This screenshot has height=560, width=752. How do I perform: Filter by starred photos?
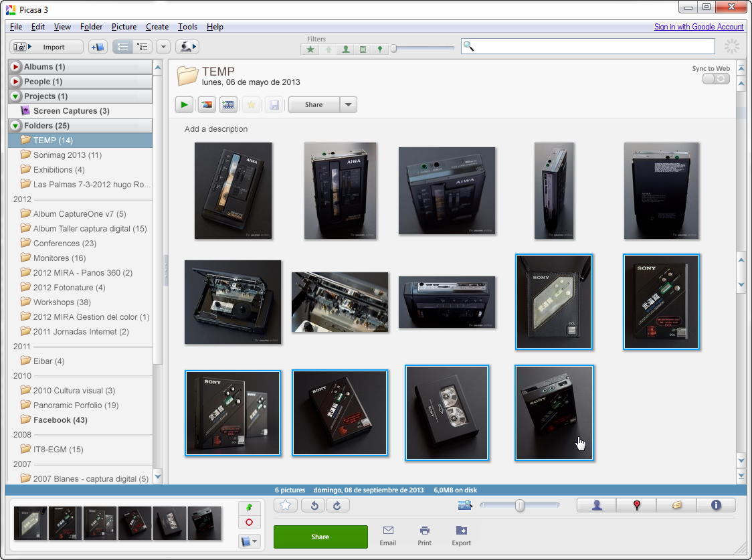[x=310, y=49]
